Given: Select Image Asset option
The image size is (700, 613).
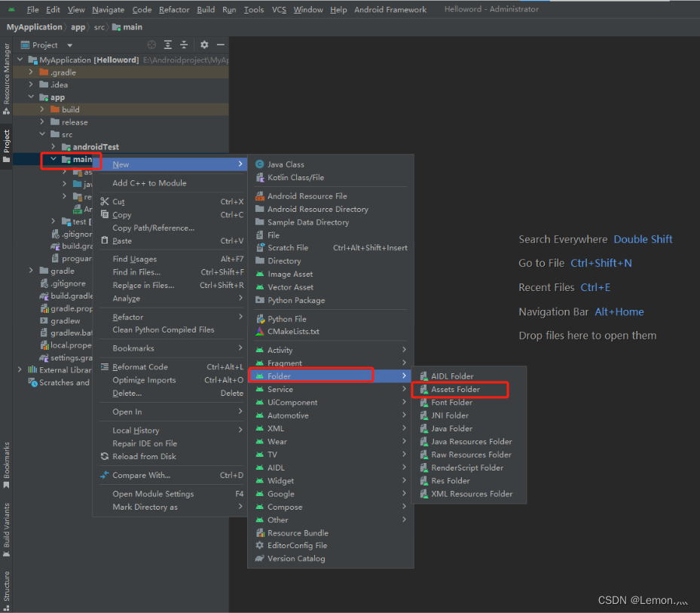Looking at the screenshot, I should (x=330, y=274).
